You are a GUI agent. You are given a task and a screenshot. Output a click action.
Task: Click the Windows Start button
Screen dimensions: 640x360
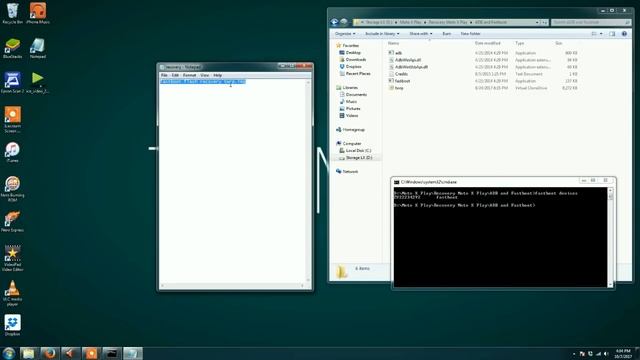(x=9, y=353)
